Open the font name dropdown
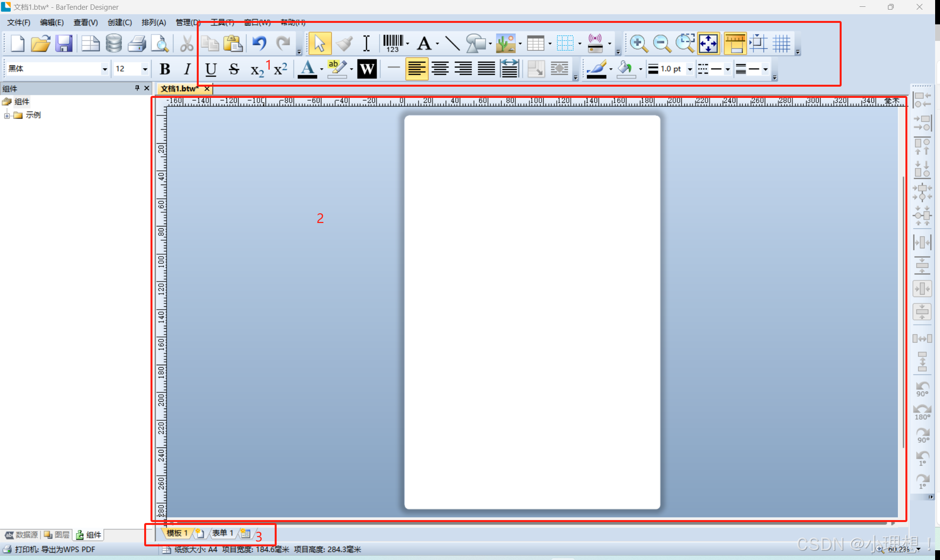Screen dimensions: 940x560 (x=104, y=69)
